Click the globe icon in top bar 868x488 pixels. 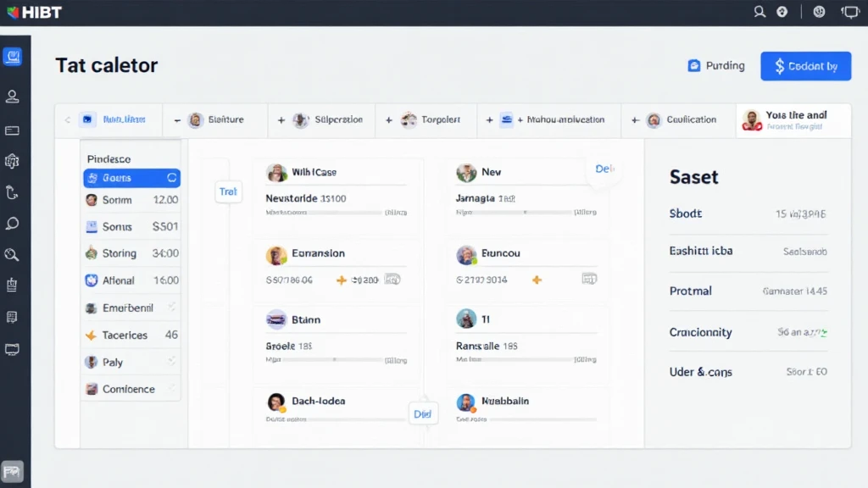[819, 12]
